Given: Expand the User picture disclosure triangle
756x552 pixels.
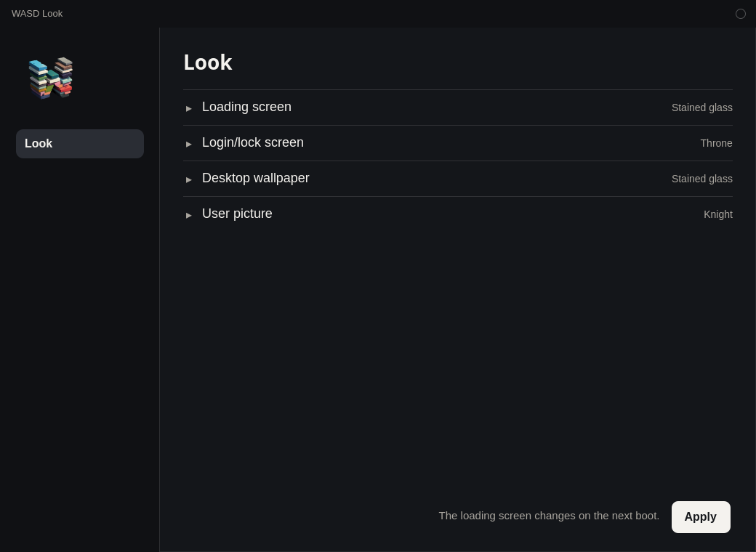Looking at the screenshot, I should point(189,215).
